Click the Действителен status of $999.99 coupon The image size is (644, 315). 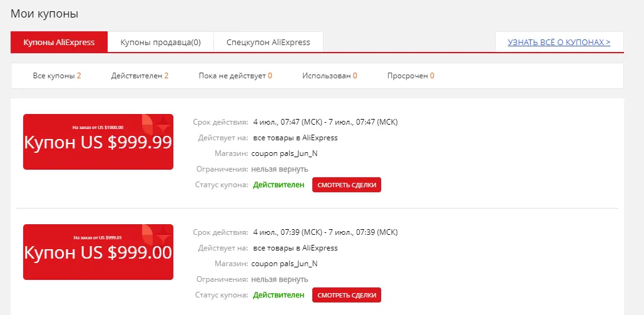[279, 185]
